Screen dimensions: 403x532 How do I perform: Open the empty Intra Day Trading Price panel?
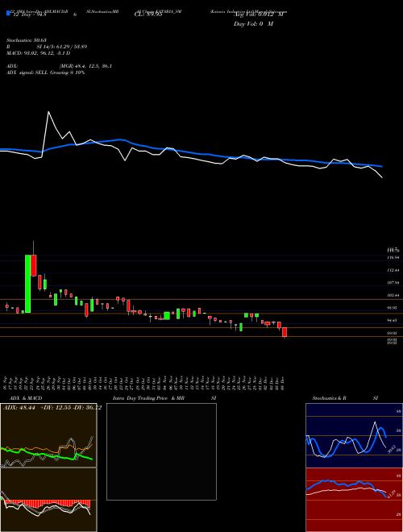[161, 451]
